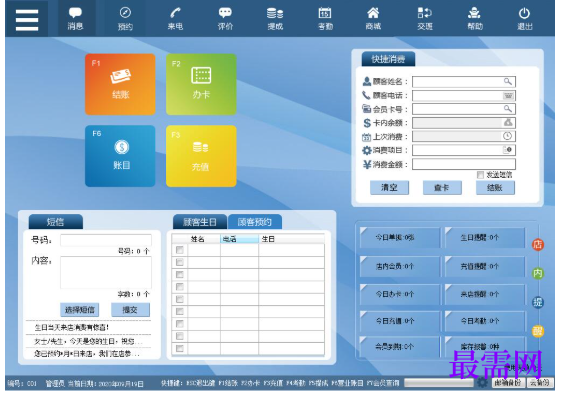Image resolution: width=561 pixels, height=396 pixels.
Task: Click the 结账 button in quick consumption
Action: (495, 187)
